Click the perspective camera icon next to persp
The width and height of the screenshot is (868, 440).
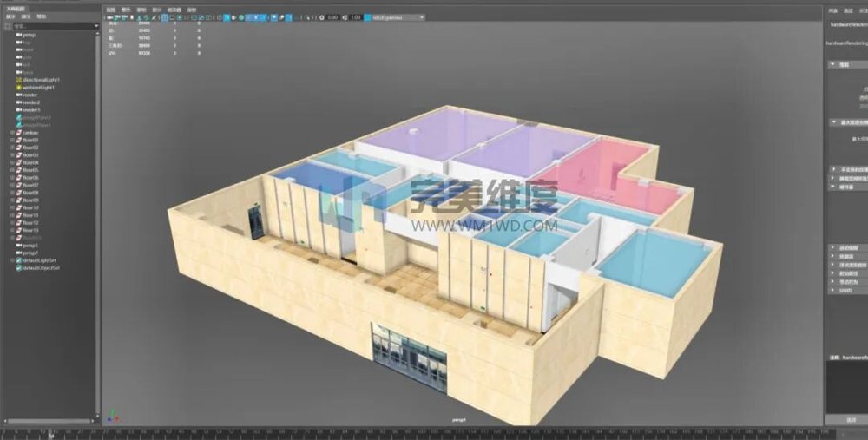19,35
